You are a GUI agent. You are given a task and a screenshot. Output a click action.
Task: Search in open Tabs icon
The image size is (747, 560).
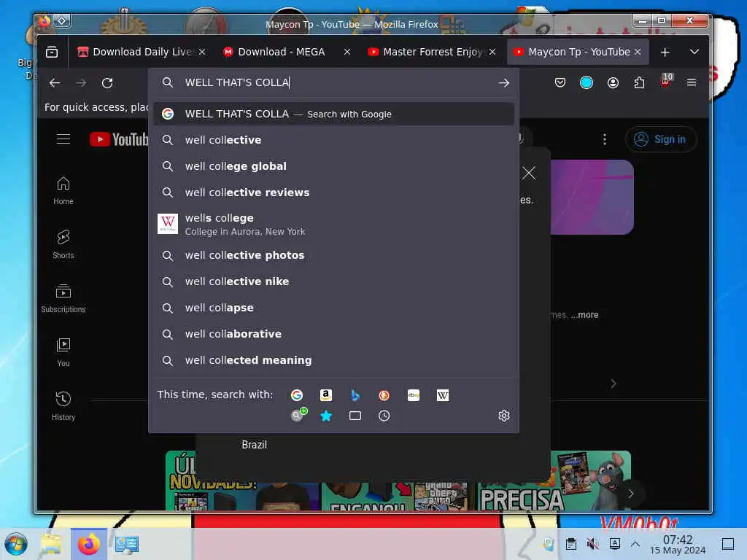[x=355, y=416]
